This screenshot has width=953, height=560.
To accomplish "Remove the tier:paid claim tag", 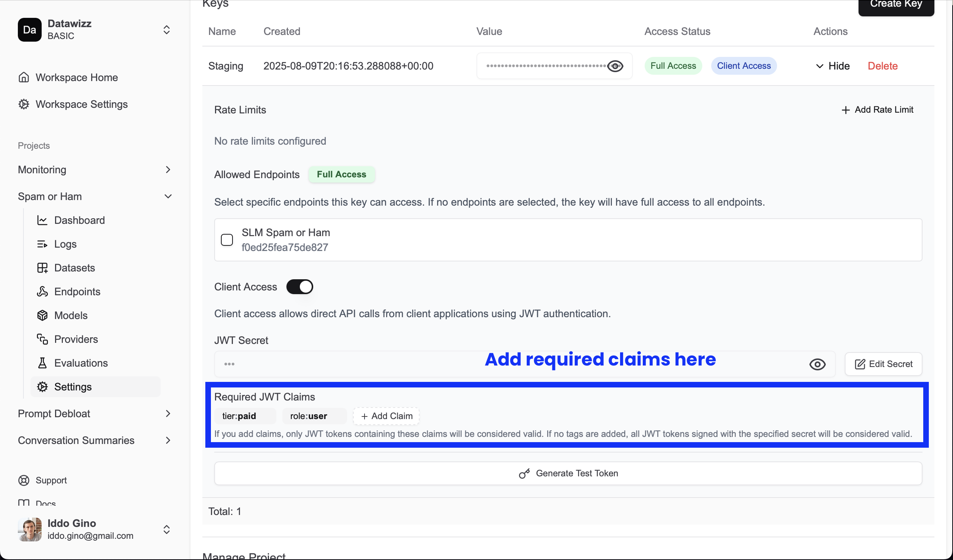I will pyautogui.click(x=245, y=416).
